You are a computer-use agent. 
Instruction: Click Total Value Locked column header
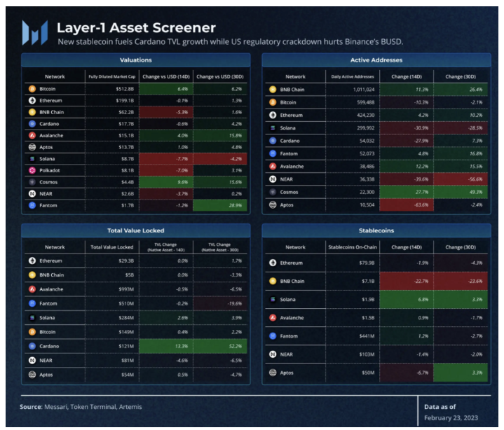coord(112,247)
